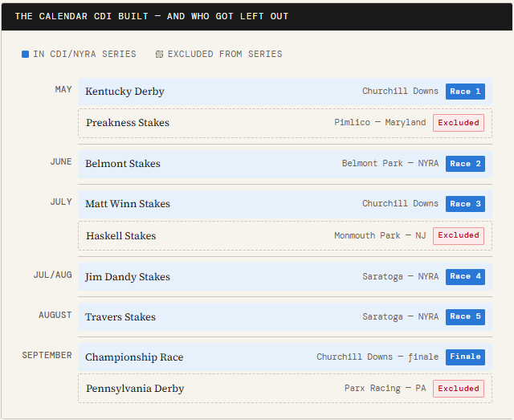Click the 'SEPTEMBER' month label
The width and height of the screenshot is (514, 420).
(x=47, y=356)
